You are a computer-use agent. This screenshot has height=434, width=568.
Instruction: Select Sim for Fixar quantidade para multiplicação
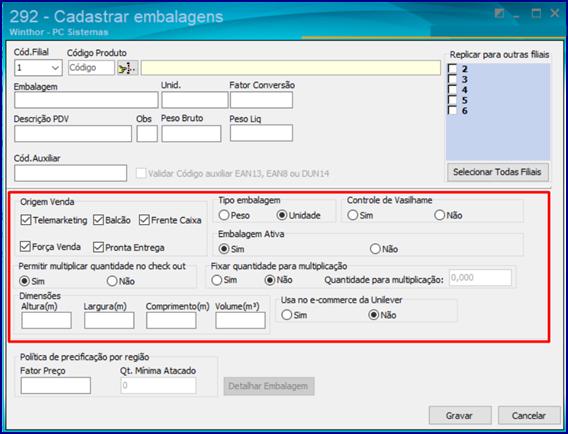(x=217, y=280)
